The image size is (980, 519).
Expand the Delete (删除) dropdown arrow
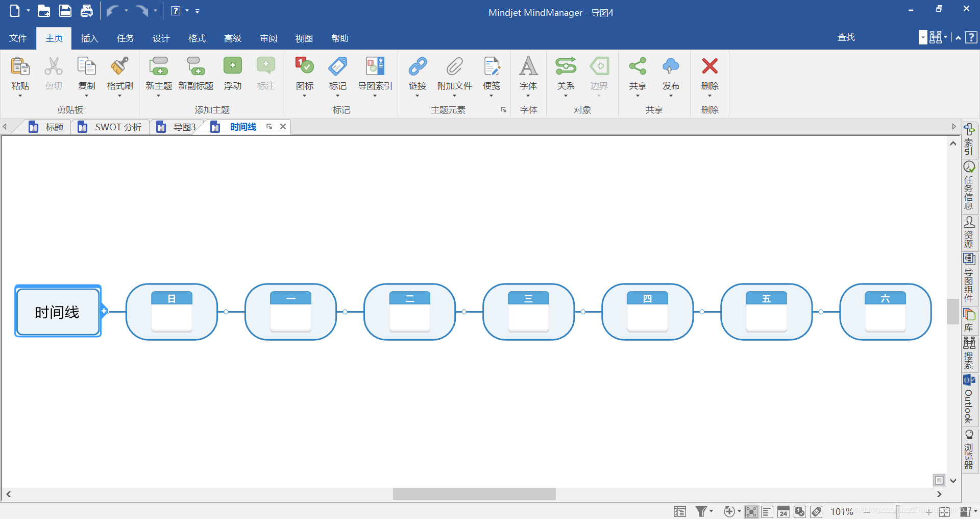tap(709, 96)
